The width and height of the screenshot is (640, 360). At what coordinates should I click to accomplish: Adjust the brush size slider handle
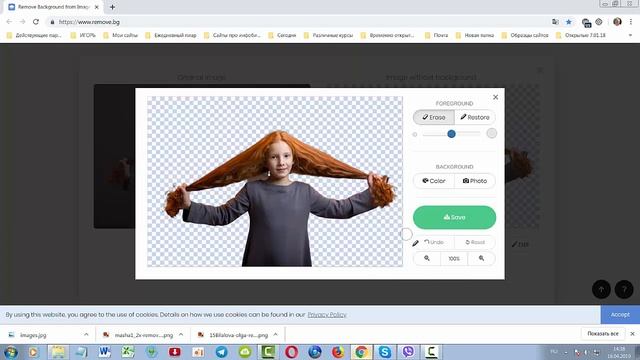click(451, 134)
